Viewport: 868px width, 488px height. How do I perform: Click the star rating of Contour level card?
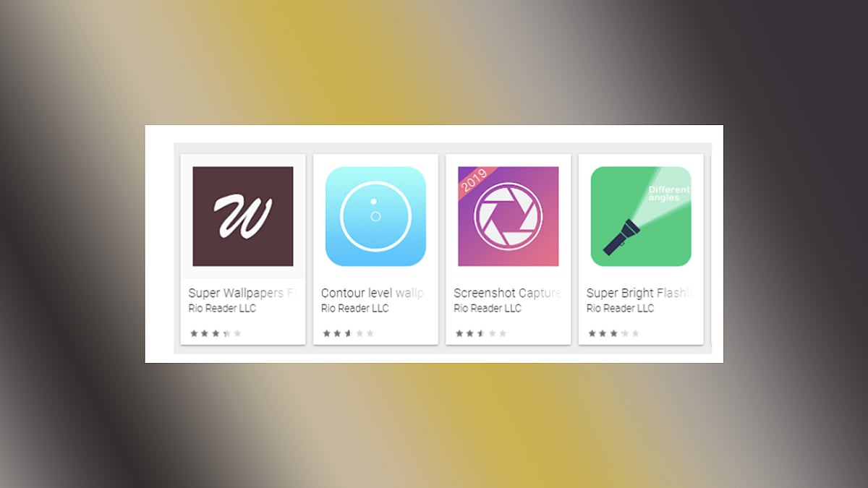pos(349,333)
